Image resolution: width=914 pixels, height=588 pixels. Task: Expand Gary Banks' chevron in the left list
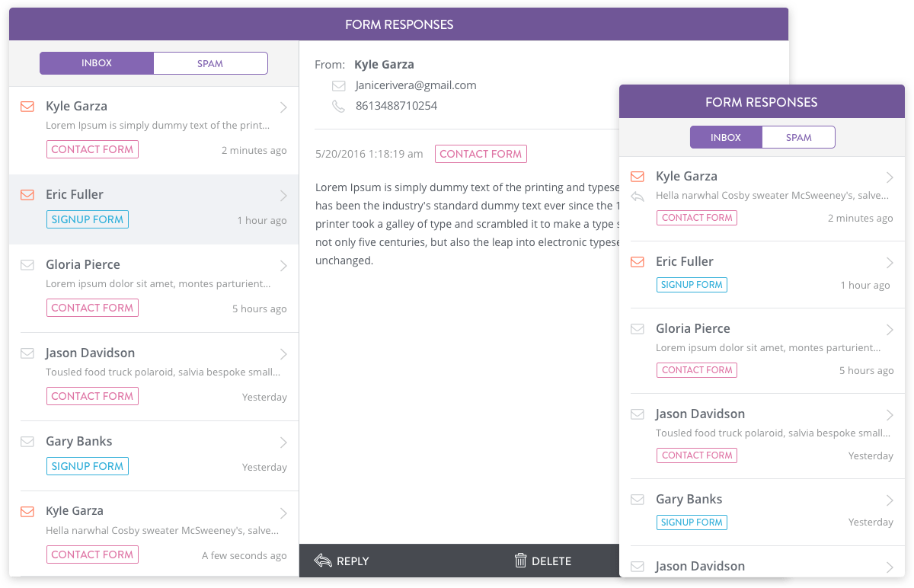point(283,443)
